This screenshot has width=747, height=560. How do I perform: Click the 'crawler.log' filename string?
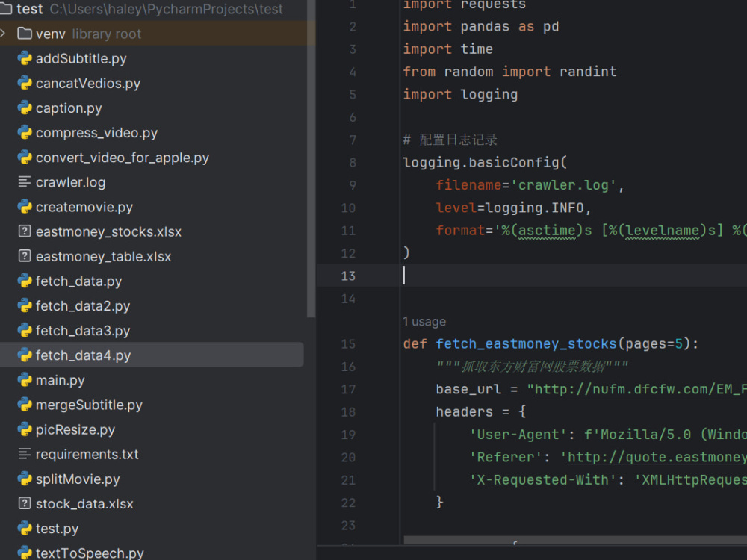pyautogui.click(x=563, y=184)
